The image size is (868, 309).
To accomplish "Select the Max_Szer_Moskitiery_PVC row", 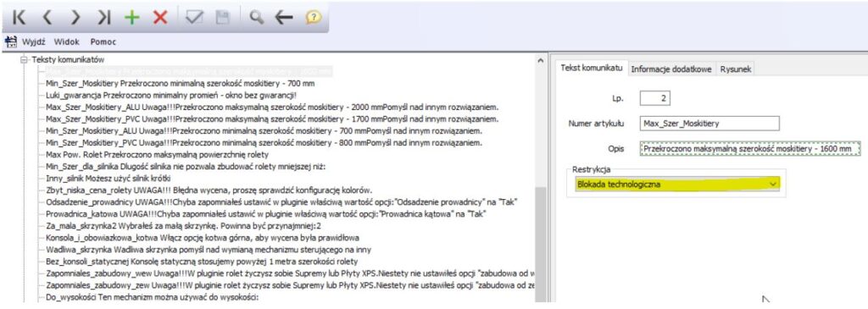I will pyautogui.click(x=272, y=119).
